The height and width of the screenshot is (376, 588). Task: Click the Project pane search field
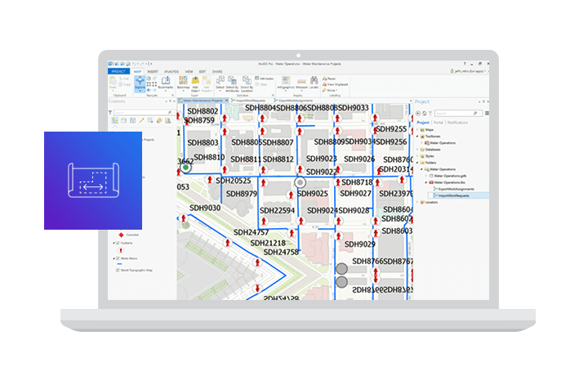coord(458,114)
